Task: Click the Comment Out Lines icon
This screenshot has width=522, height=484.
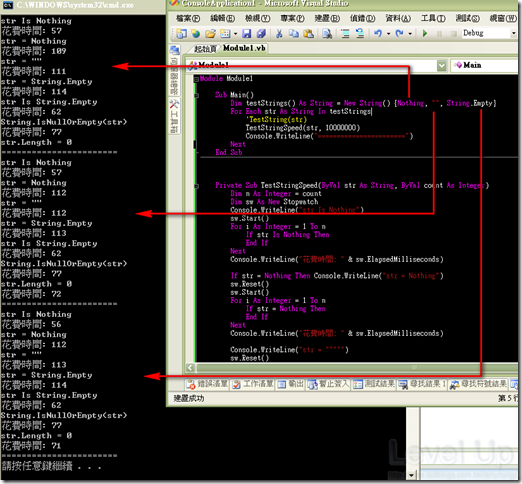Action: [345, 34]
